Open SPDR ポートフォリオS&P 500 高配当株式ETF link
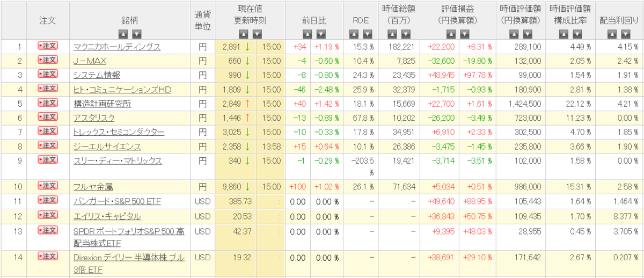This screenshot has width=644, height=278. (x=129, y=236)
